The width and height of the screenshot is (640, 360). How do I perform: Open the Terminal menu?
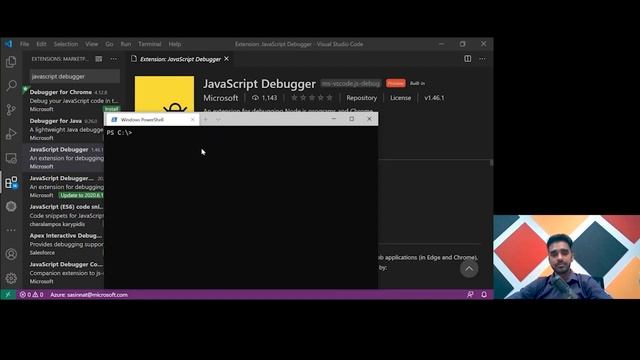[x=149, y=44]
